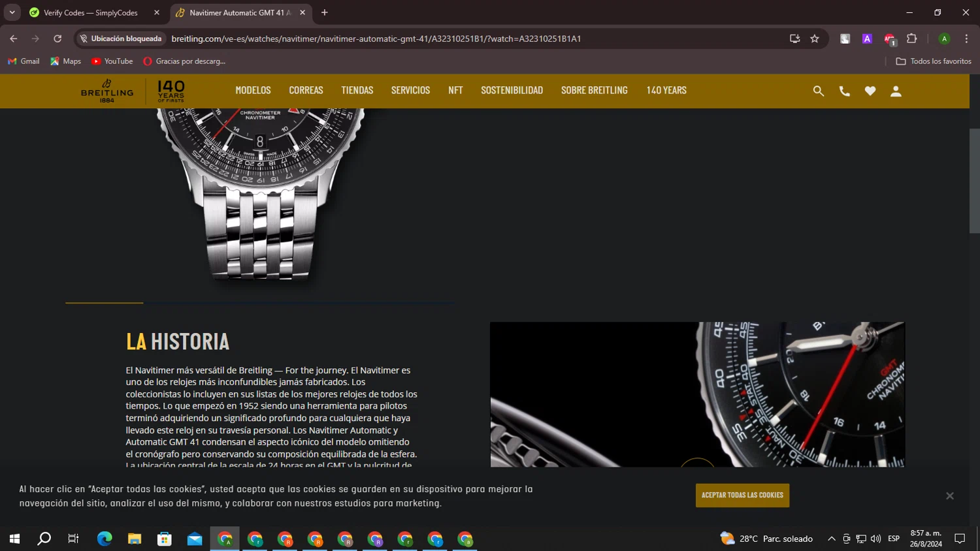Launch Microsoft Edge from taskbar
This screenshot has width=980, height=551.
coord(105,539)
